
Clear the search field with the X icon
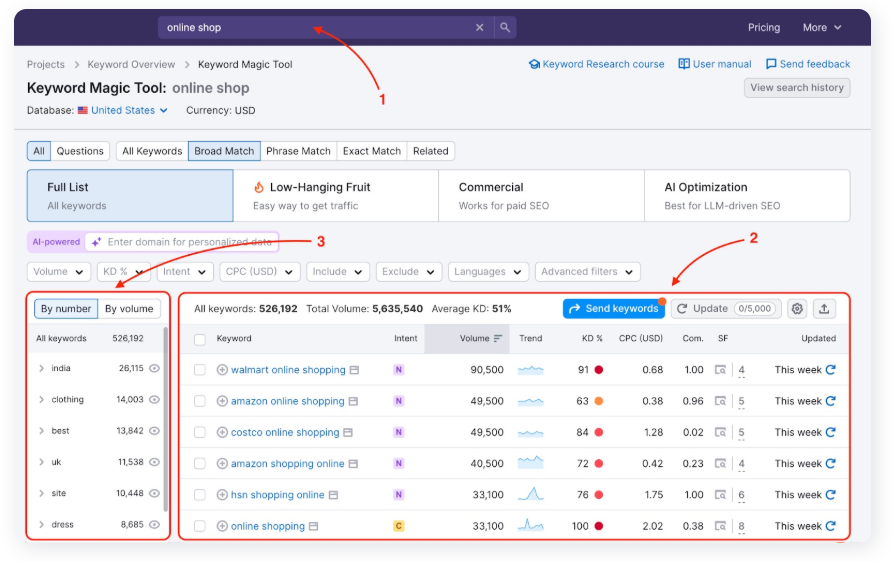[479, 28]
